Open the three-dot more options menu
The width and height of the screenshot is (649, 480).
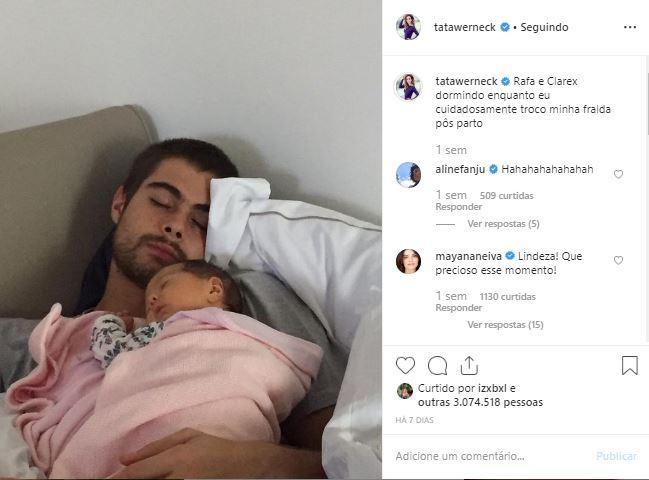click(x=630, y=27)
